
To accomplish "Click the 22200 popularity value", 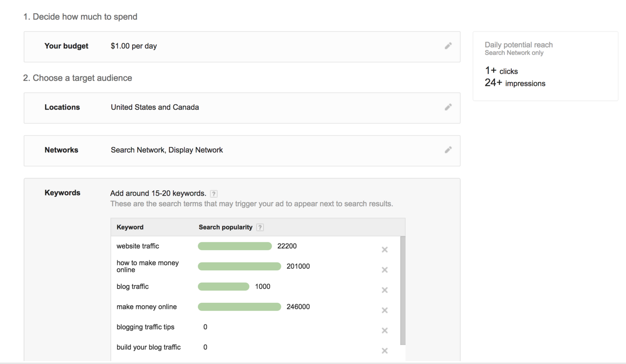I will tap(287, 246).
